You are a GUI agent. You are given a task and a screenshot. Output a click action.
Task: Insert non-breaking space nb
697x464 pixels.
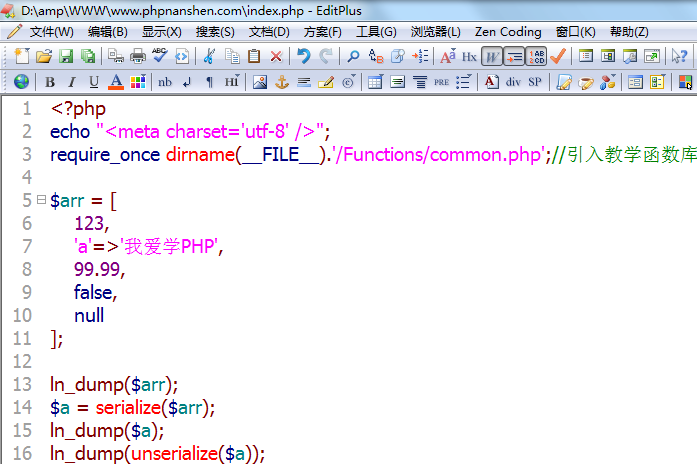[x=165, y=82]
